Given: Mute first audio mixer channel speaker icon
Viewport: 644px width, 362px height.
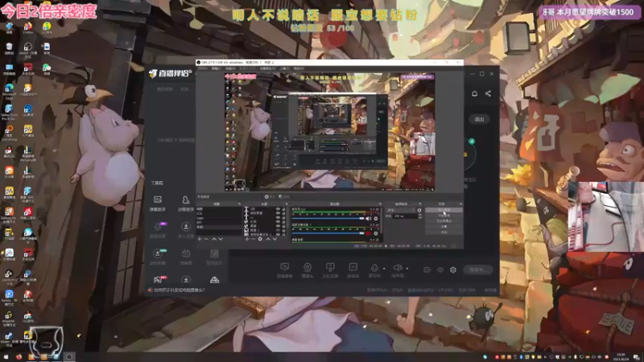Looking at the screenshot, I should [369, 219].
